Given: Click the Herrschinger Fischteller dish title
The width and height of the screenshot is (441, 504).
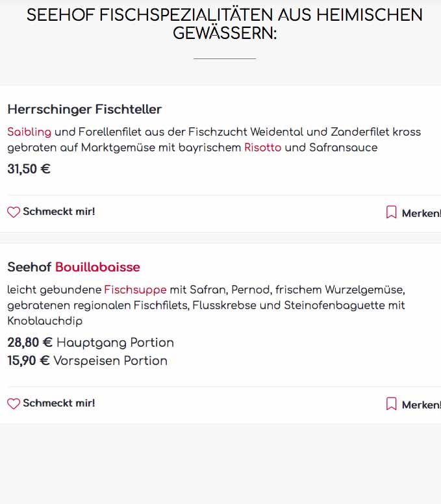Looking at the screenshot, I should point(84,109).
